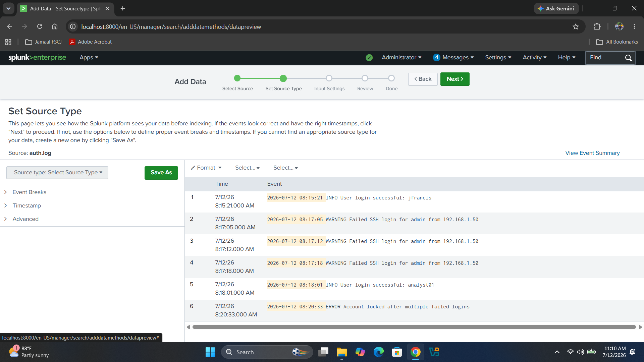The image size is (644, 362).
Task: Click the browser address bar URL
Action: [x=171, y=26]
